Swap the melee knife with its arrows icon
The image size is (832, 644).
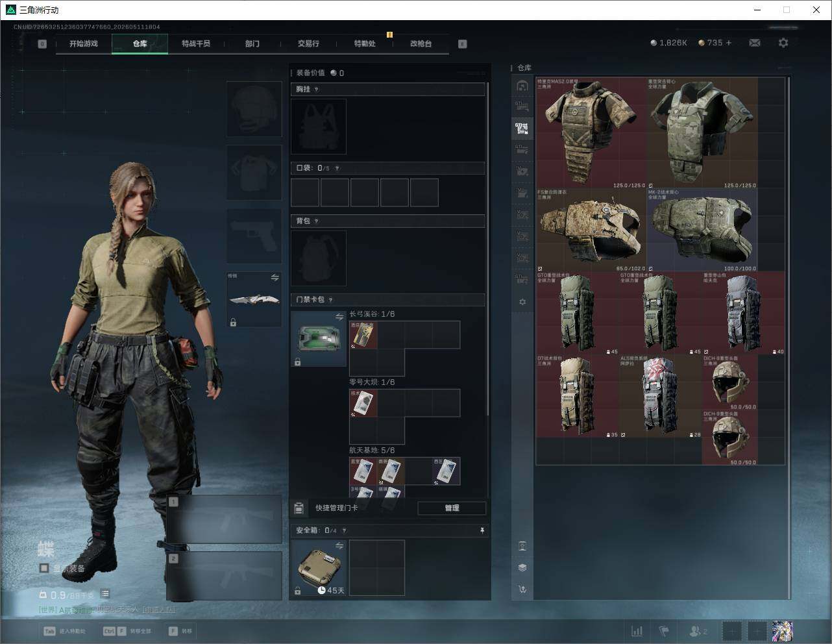(x=275, y=278)
